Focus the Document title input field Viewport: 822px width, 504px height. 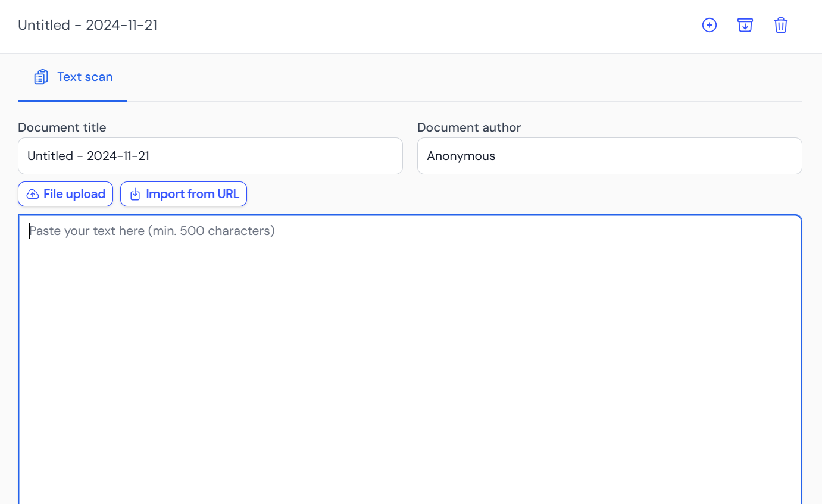pyautogui.click(x=210, y=156)
